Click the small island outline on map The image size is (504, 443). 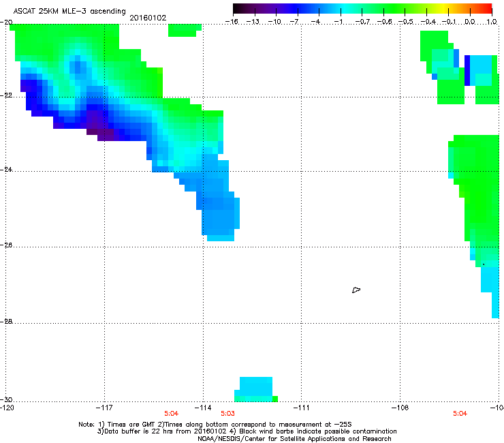coord(356,290)
